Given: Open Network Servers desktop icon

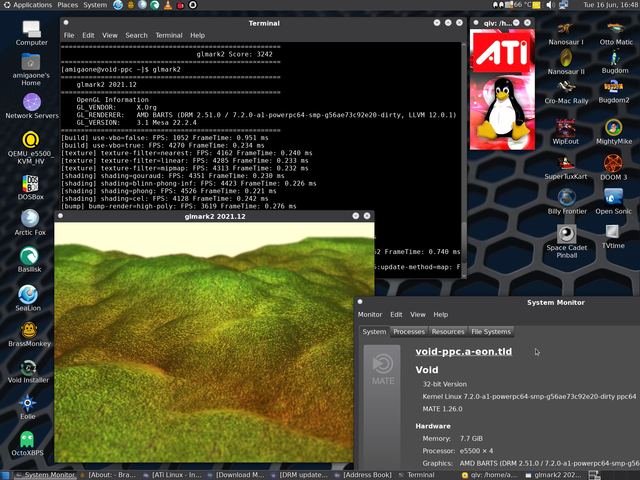Looking at the screenshot, I should 32,106.
